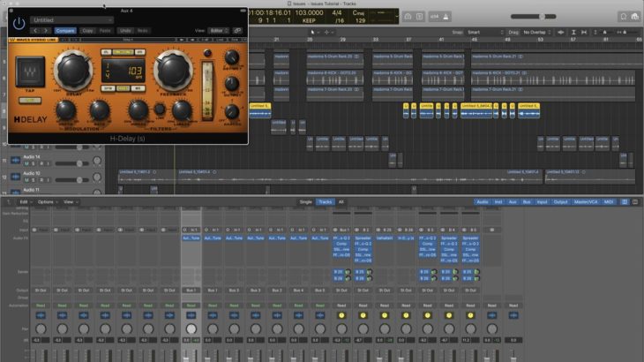The image size is (644, 362).
Task: Select the BPM mode button under display
Action: (x=108, y=88)
